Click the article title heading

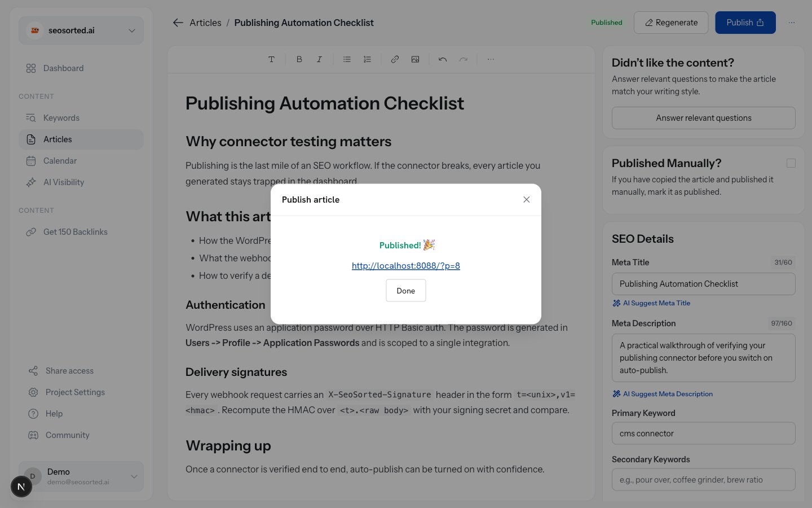[x=325, y=103]
